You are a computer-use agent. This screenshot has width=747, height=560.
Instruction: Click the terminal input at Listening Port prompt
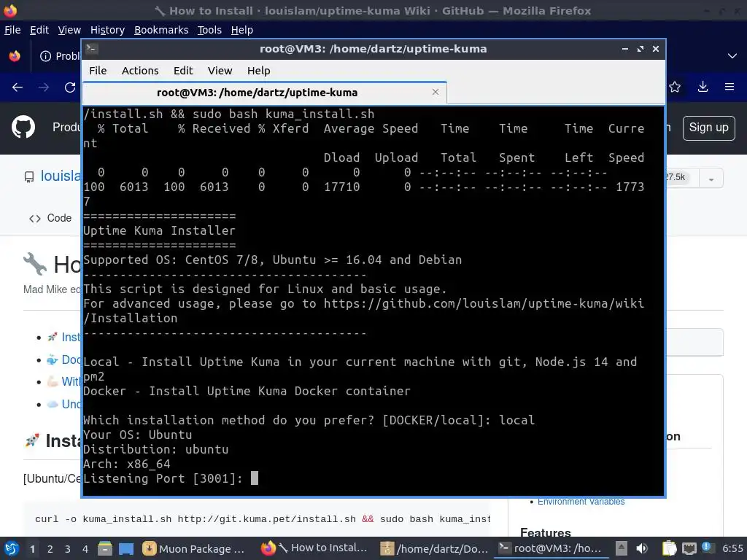click(x=255, y=478)
